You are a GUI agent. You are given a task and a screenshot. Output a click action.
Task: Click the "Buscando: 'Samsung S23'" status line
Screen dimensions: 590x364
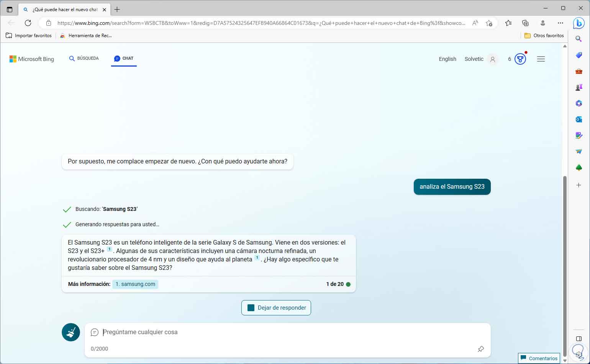click(107, 209)
